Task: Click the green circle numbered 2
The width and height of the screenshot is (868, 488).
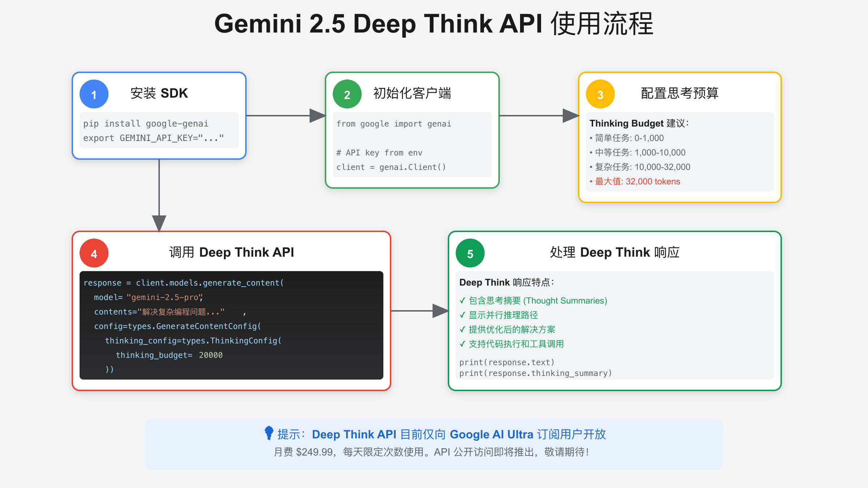Action: (x=347, y=94)
